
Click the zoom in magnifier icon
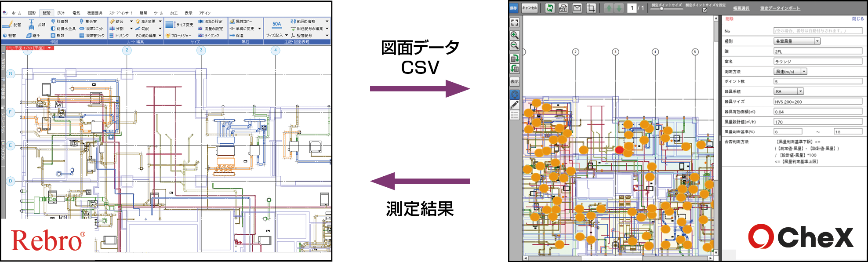(x=515, y=35)
